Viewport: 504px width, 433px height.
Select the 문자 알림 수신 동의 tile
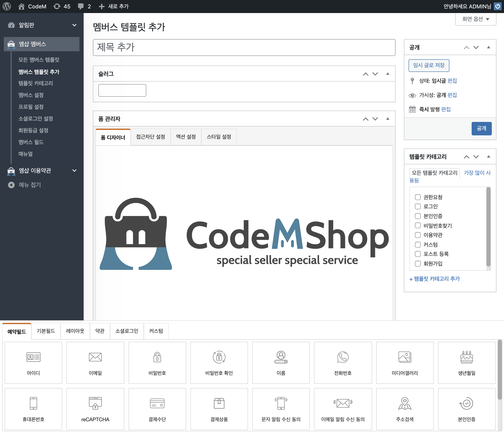(281, 409)
